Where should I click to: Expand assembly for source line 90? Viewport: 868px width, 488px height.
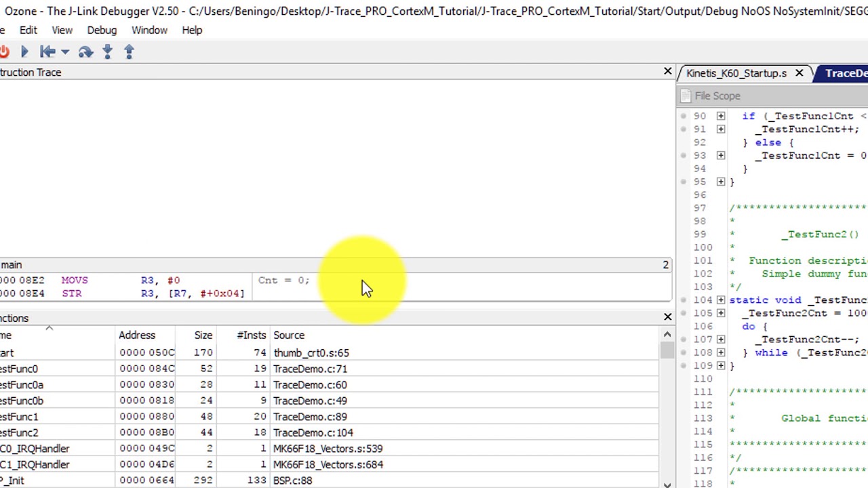(x=721, y=116)
